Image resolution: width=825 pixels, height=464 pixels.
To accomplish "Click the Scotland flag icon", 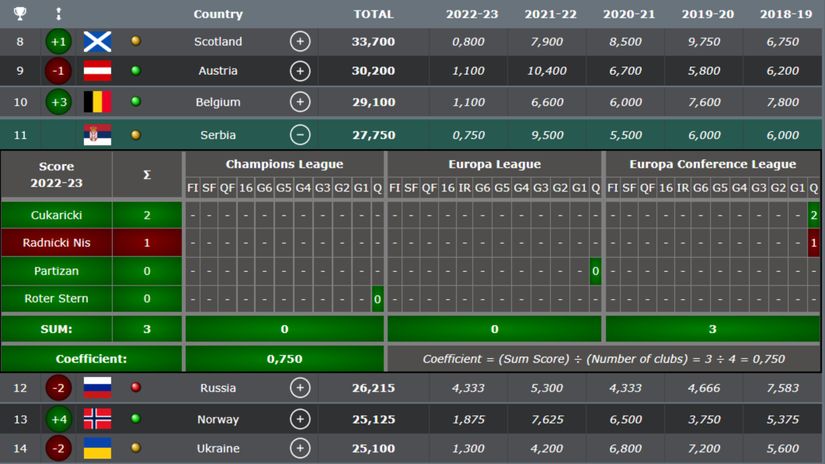I will pos(97,42).
